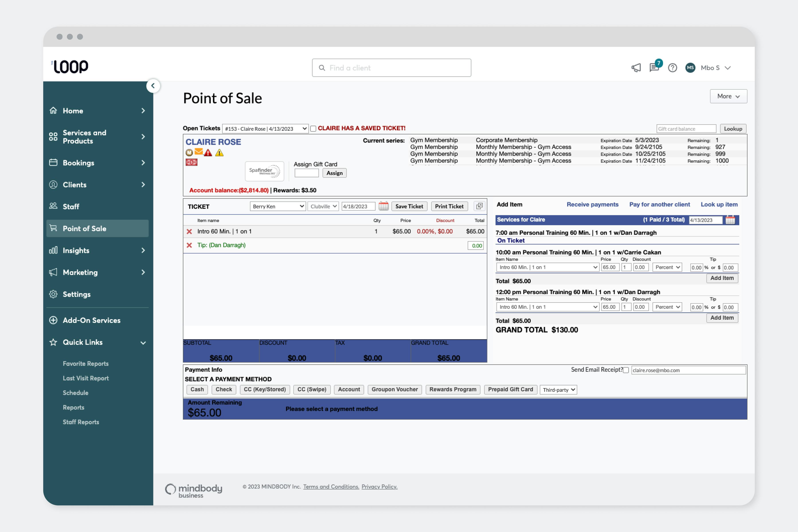Check the saved ticket checkbox
798x532 pixels.
(313, 129)
